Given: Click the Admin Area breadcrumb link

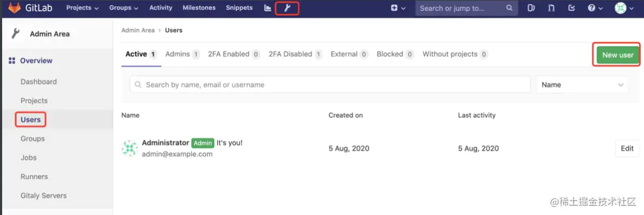Looking at the screenshot, I should pos(138,31).
